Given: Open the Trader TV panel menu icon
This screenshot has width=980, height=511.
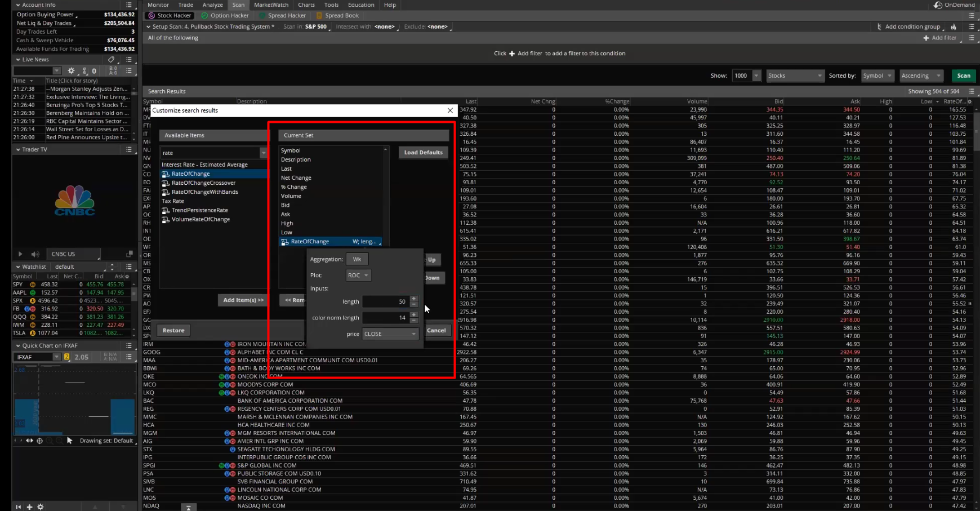Looking at the screenshot, I should pyautogui.click(x=129, y=149).
